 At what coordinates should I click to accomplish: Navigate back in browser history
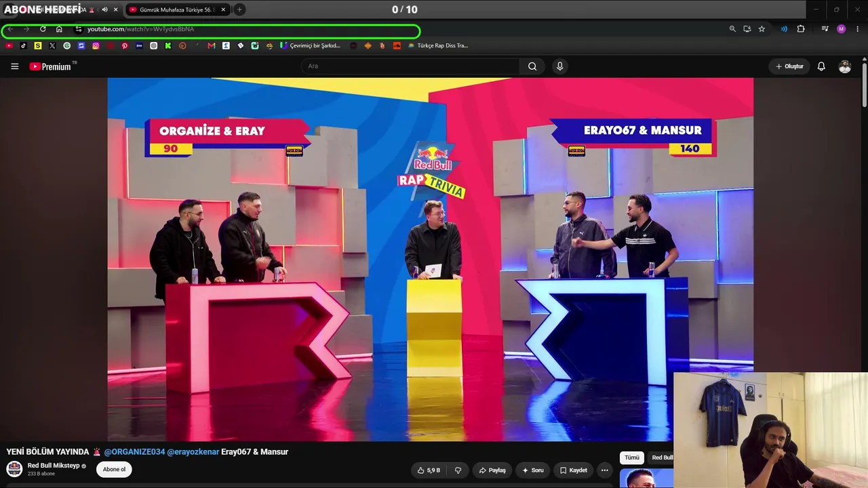click(10, 29)
